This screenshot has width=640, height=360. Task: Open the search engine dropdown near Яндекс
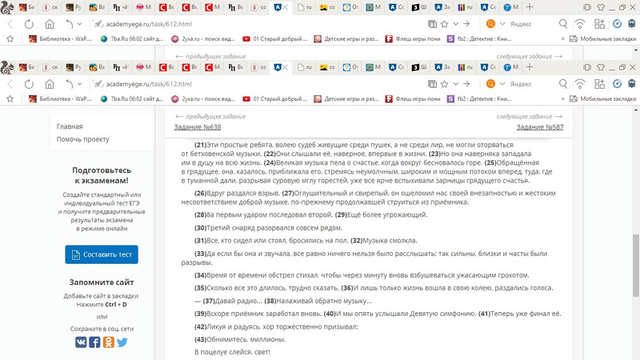(x=502, y=84)
